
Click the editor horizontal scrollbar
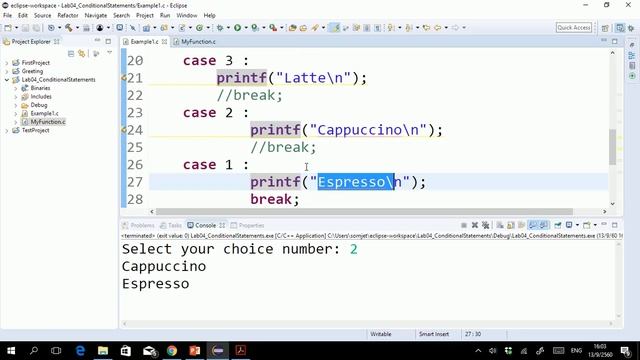point(364,211)
